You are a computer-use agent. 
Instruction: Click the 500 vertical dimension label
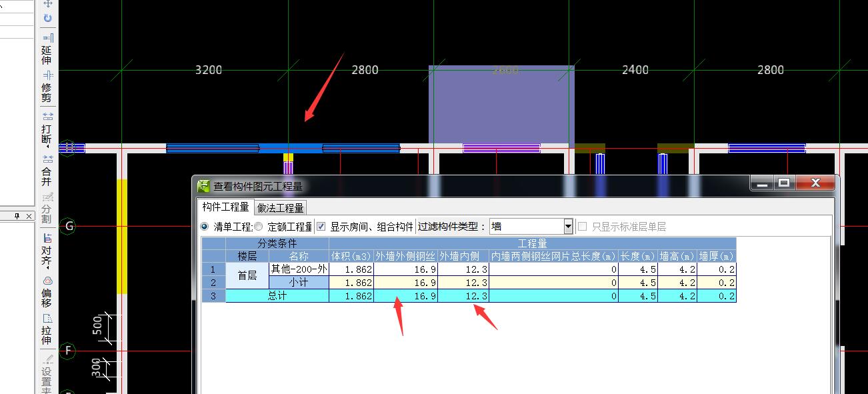click(x=97, y=326)
